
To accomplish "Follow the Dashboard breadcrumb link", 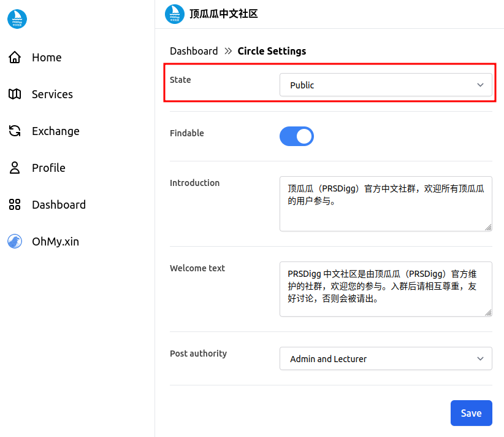I will pyautogui.click(x=194, y=52).
